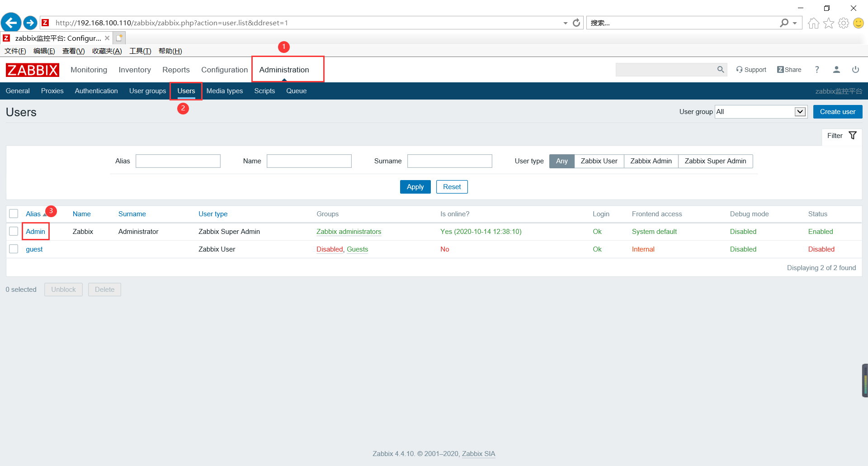Select the Any user type option
The height and width of the screenshot is (466, 868).
coord(562,161)
